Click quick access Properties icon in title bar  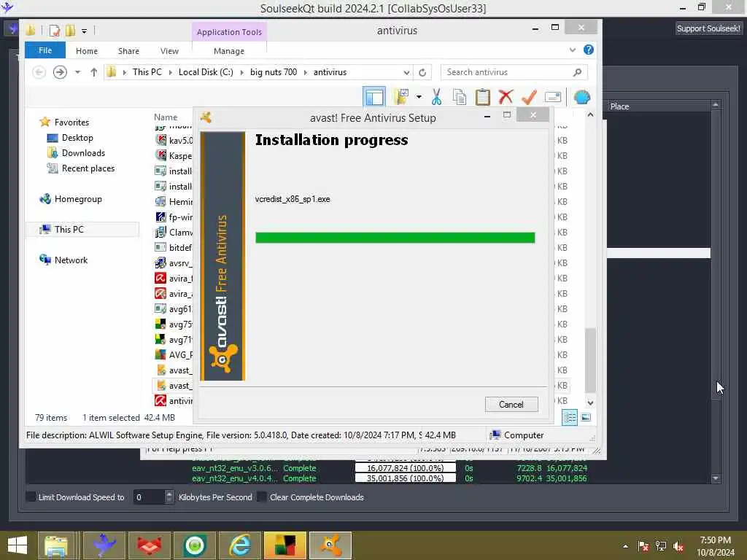tap(54, 31)
